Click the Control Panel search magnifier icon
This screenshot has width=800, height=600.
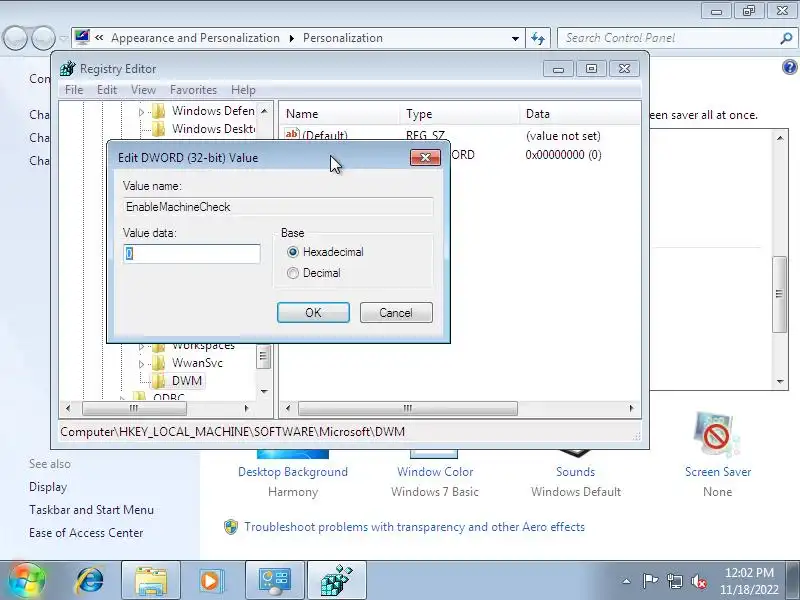point(786,38)
